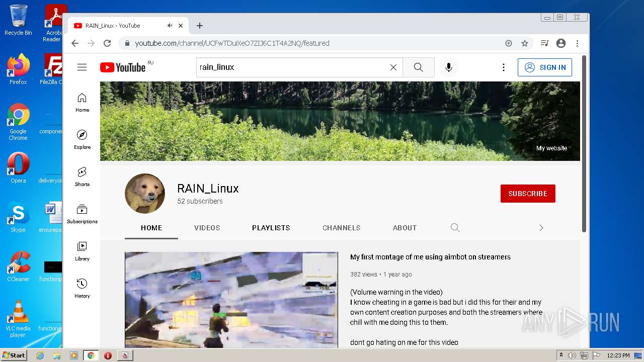The image size is (644, 362).
Task: Click the Chrome address bar URL
Action: pos(232,43)
